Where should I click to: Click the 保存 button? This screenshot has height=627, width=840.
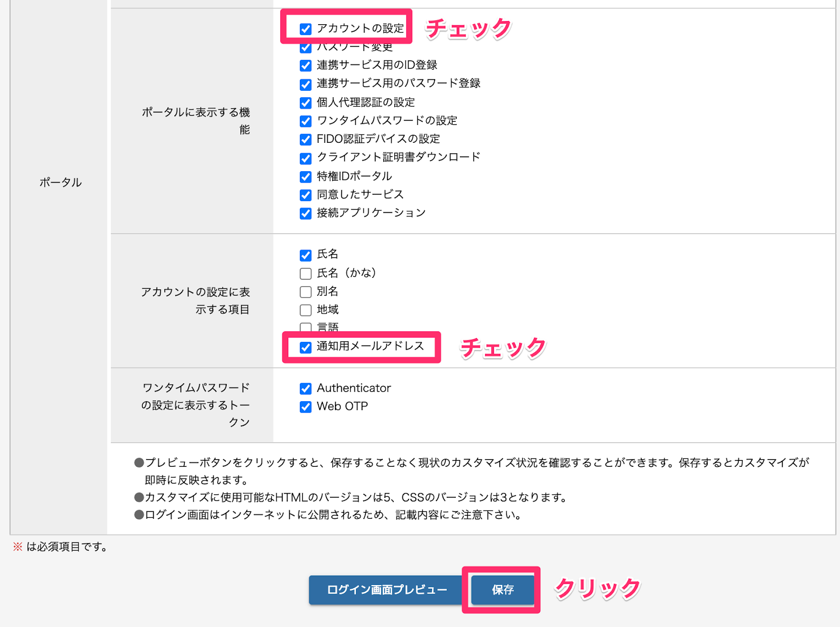tap(502, 590)
